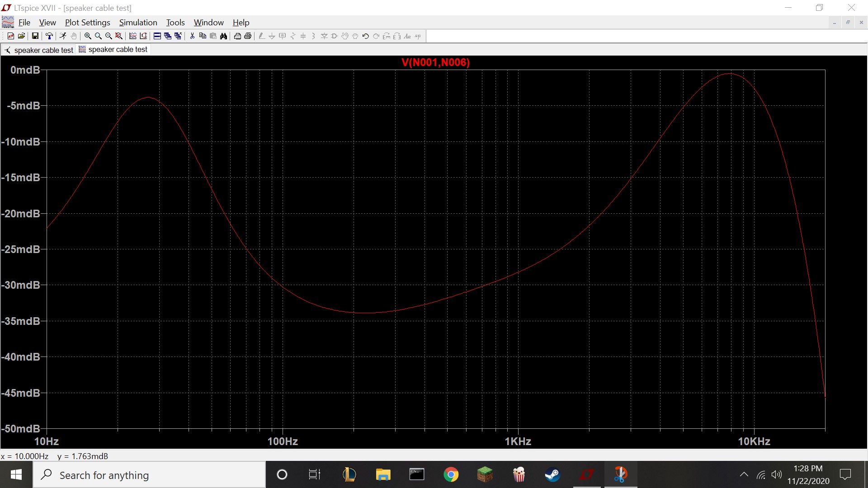Open the File menu
Viewport: 868px width, 488px height.
pyautogui.click(x=24, y=23)
